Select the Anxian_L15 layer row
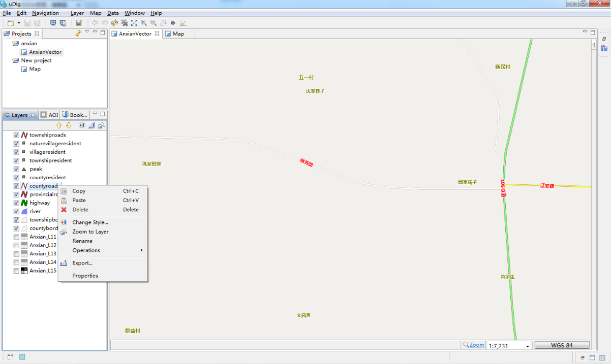 [39, 271]
